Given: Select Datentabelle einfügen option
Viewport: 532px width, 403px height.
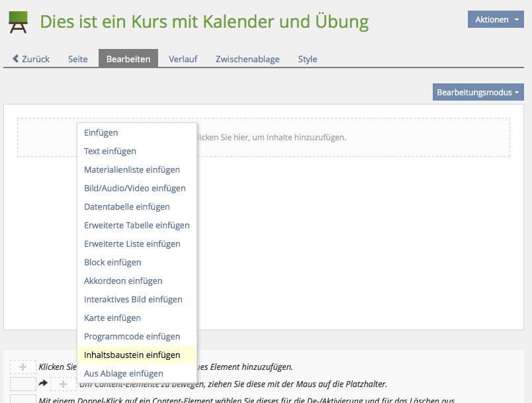Looking at the screenshot, I should [126, 207].
